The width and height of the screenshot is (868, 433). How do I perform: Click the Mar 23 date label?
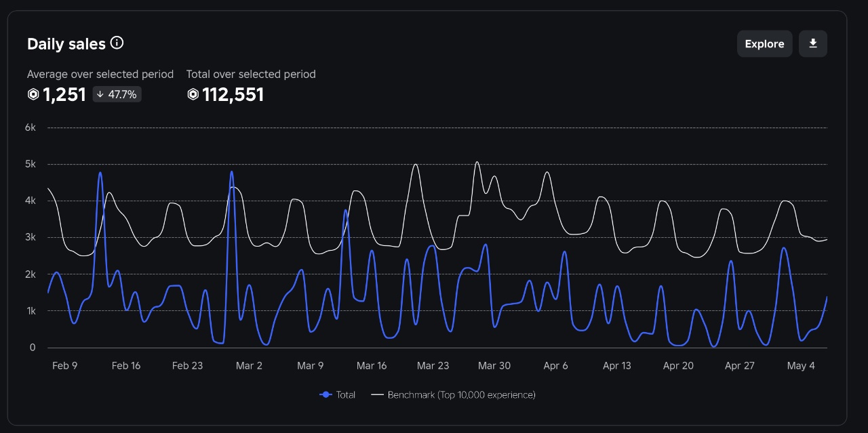433,366
